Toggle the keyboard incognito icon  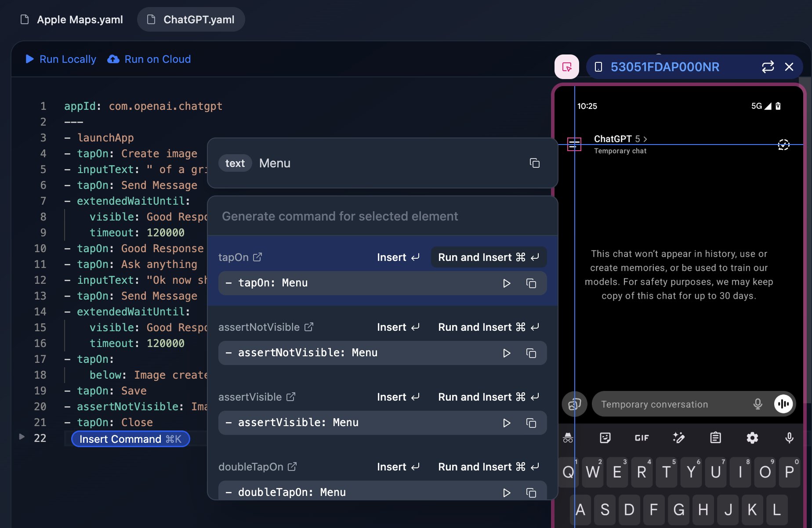[x=568, y=438]
